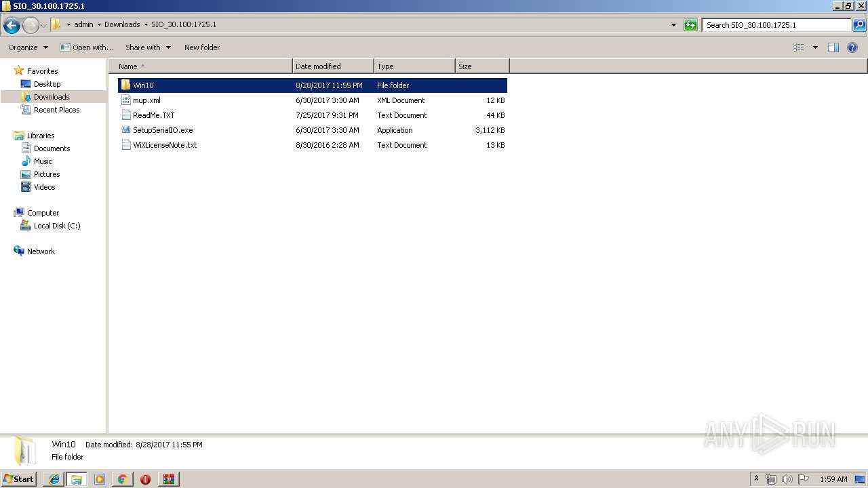Open the Share with menu
Image resolution: width=868 pixels, height=488 pixels.
[148, 47]
